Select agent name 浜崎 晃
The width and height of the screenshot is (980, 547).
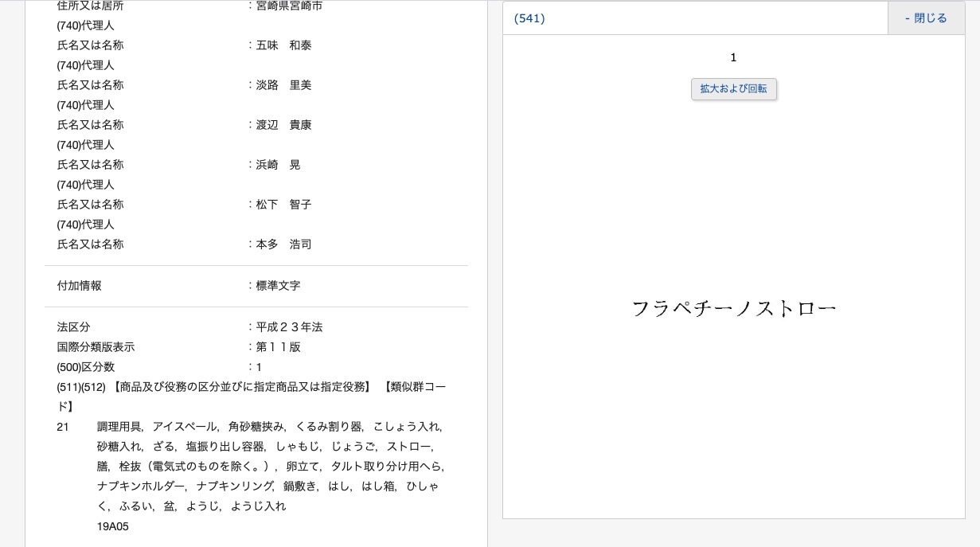pyautogui.click(x=278, y=165)
